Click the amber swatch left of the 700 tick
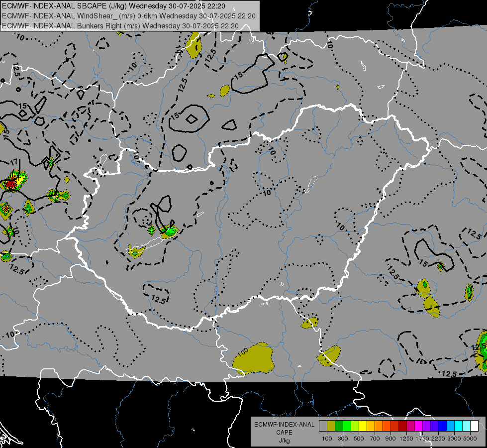487x448 pixels. pos(371,426)
